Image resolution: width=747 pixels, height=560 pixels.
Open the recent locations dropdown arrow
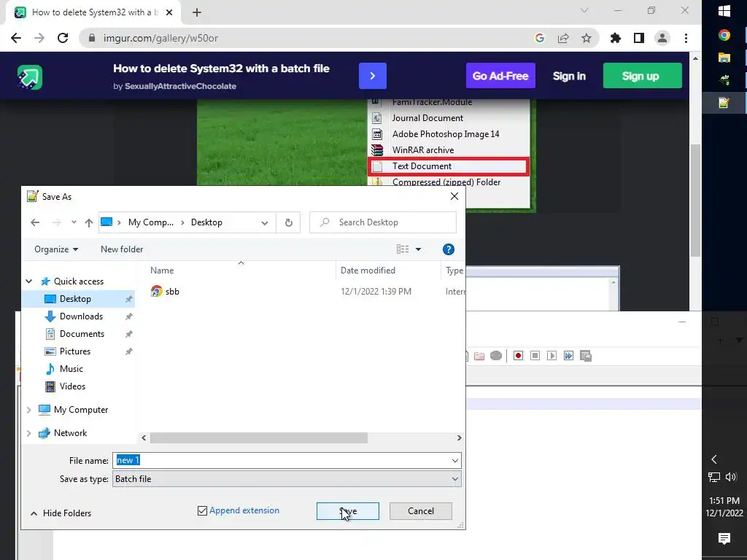(x=74, y=222)
